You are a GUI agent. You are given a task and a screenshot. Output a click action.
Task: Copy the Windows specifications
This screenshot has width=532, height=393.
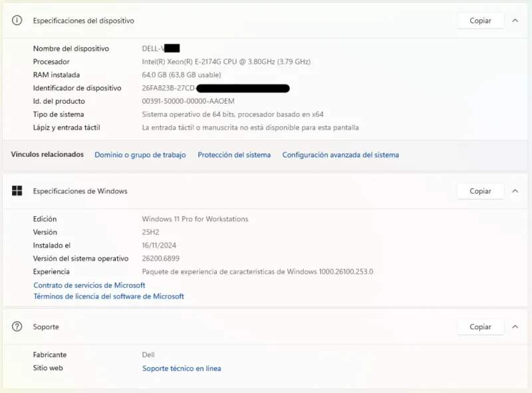(x=480, y=191)
